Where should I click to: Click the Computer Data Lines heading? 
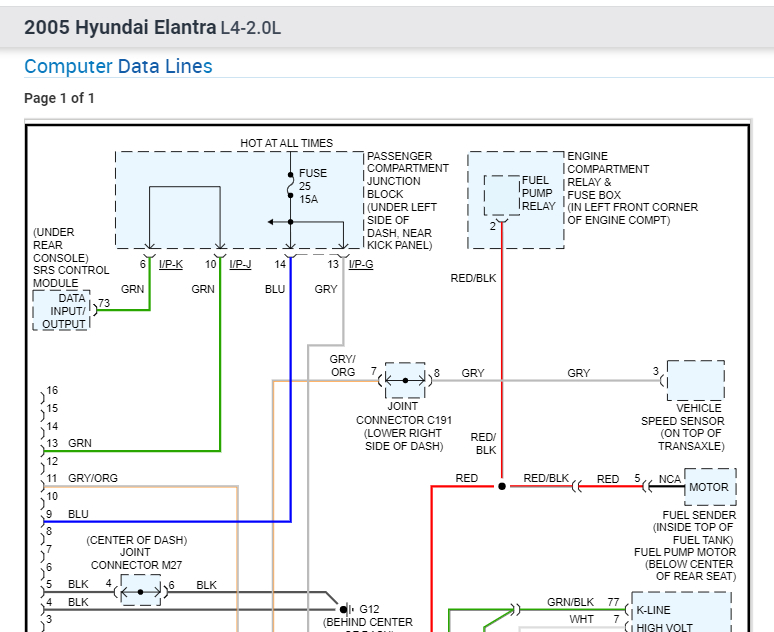[118, 67]
